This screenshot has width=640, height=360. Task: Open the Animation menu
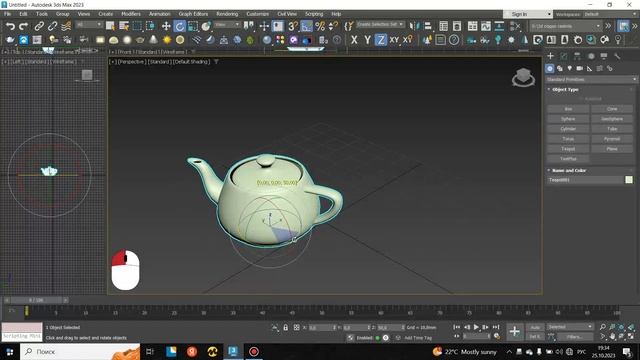click(160, 14)
